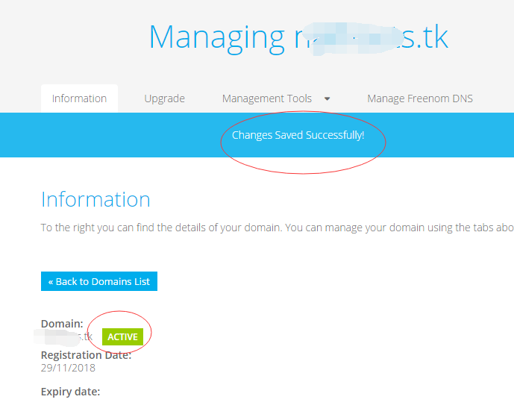Select the Registration Date label
Viewport: 514px width, 420px height.
pyautogui.click(x=86, y=356)
